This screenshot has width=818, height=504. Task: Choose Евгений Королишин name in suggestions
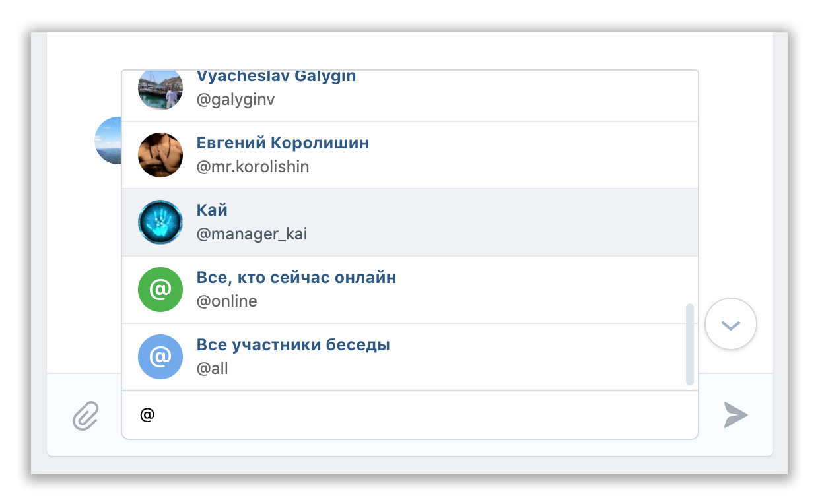coord(283,143)
